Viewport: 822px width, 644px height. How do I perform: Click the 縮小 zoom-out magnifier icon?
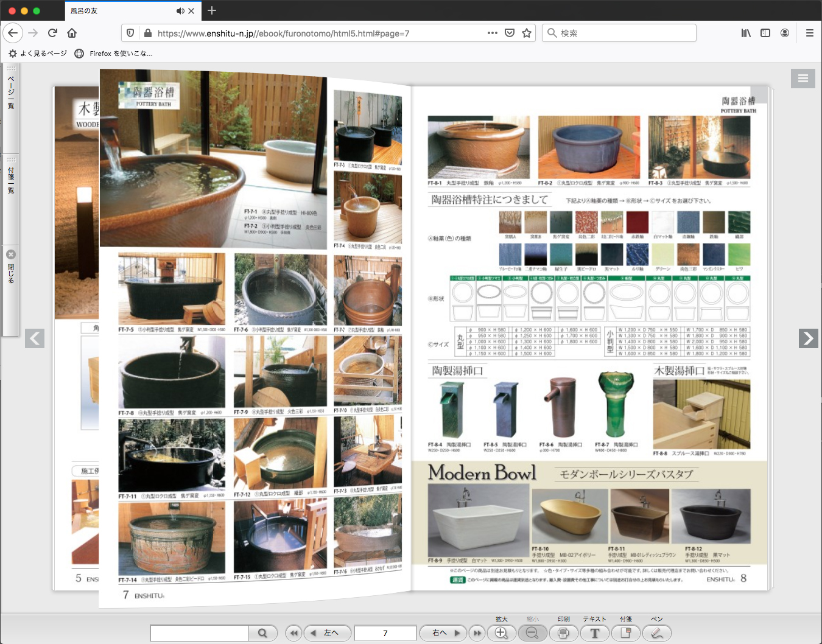tap(532, 633)
